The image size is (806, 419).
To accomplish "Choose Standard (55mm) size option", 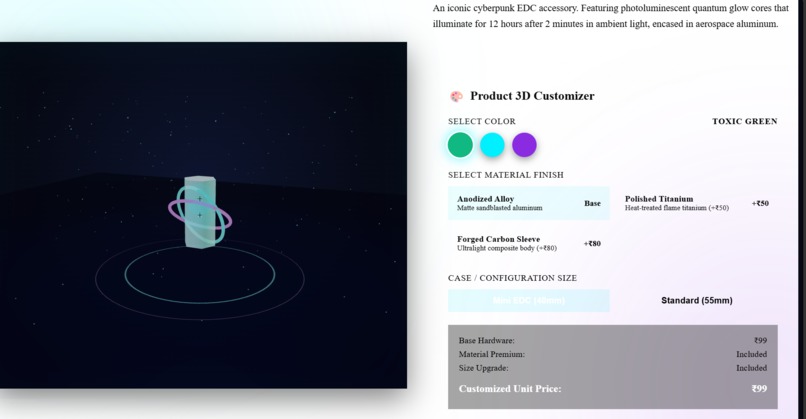I will (697, 300).
